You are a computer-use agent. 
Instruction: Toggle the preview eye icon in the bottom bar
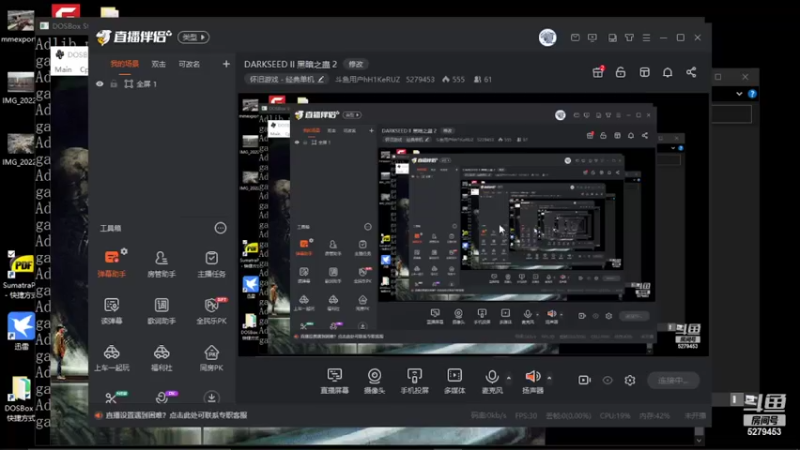607,380
